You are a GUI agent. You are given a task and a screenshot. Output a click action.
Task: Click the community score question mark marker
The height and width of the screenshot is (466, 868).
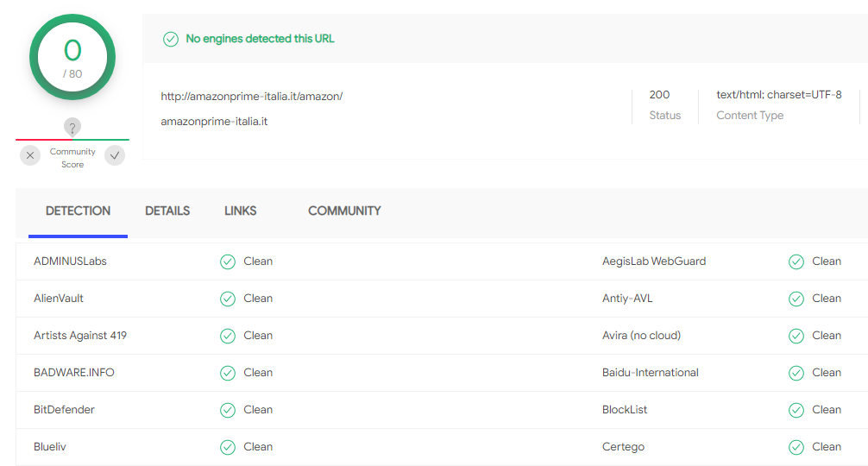72,128
